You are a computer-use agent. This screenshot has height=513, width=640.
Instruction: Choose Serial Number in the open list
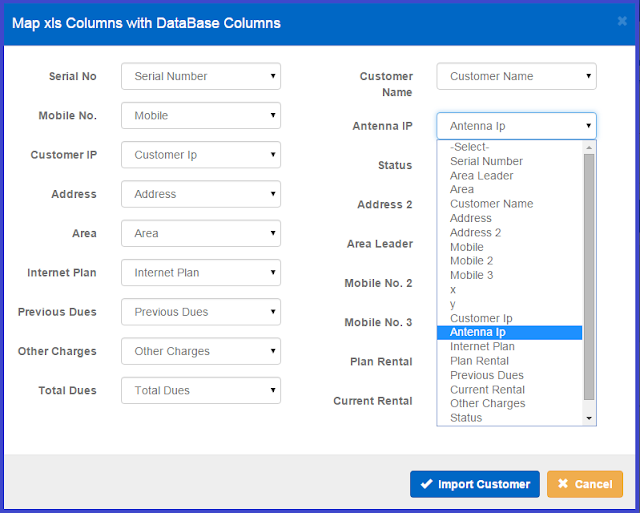tap(509, 161)
